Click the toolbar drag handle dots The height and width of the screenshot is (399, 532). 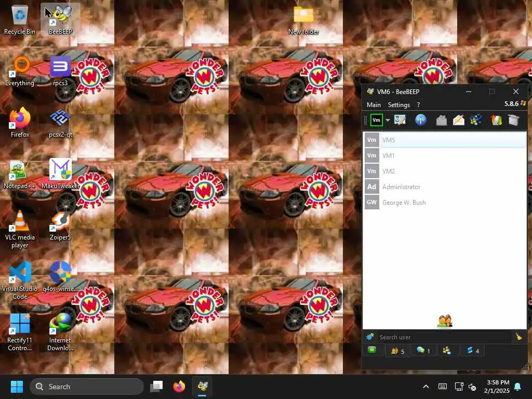(x=365, y=120)
